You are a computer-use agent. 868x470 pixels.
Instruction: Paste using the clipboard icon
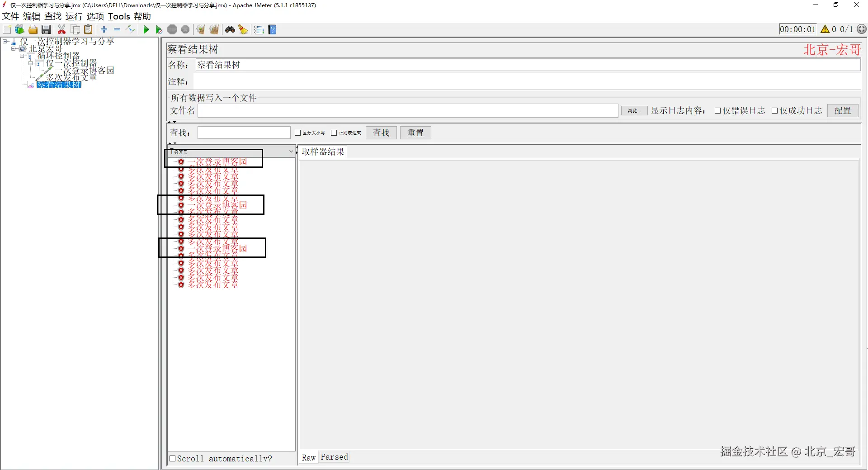coord(89,30)
